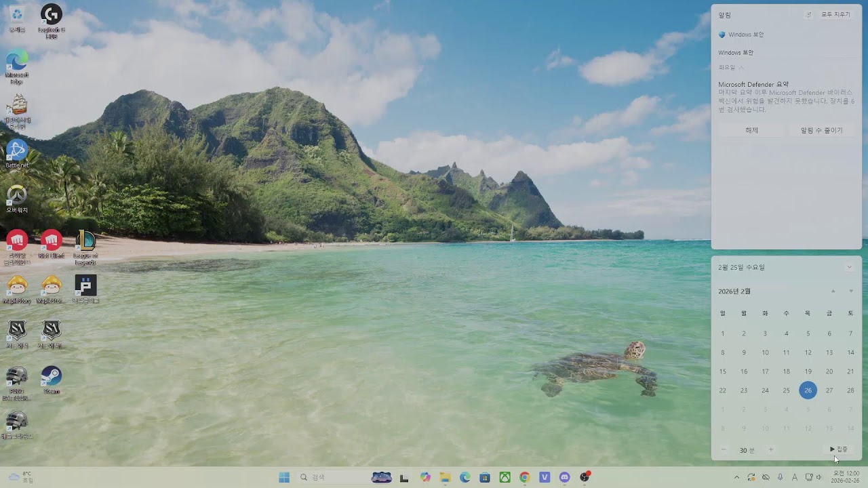
Task: Open League of Legends desktop shortcut
Action: coord(85,241)
